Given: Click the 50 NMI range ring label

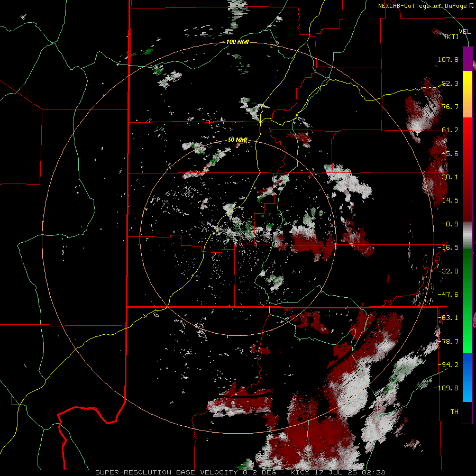Looking at the screenshot, I should [237, 140].
